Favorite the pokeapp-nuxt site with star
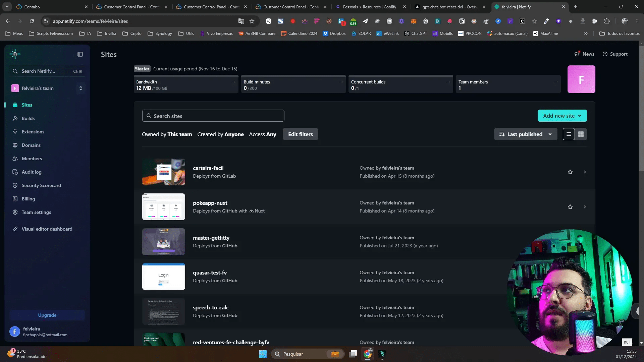Viewport: 644px width, 362px height. (x=570, y=207)
